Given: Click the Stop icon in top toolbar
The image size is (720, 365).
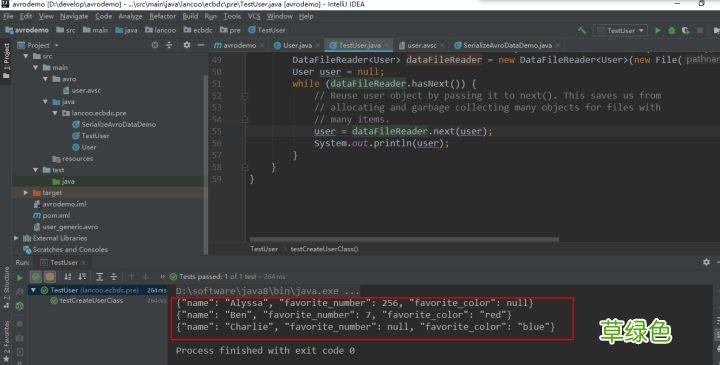Looking at the screenshot, I should click(700, 30).
